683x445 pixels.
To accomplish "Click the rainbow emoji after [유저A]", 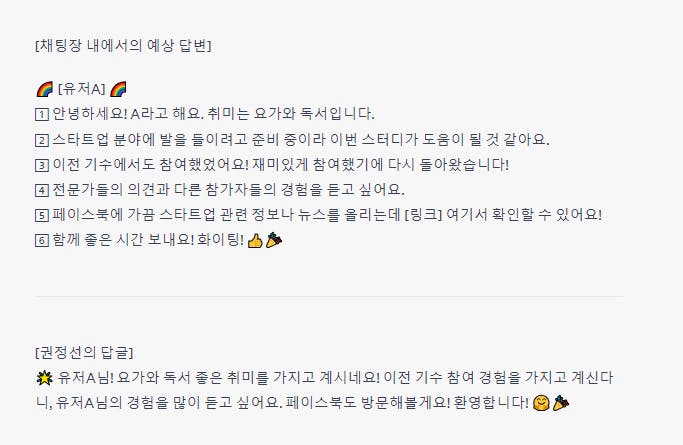I will 118,89.
